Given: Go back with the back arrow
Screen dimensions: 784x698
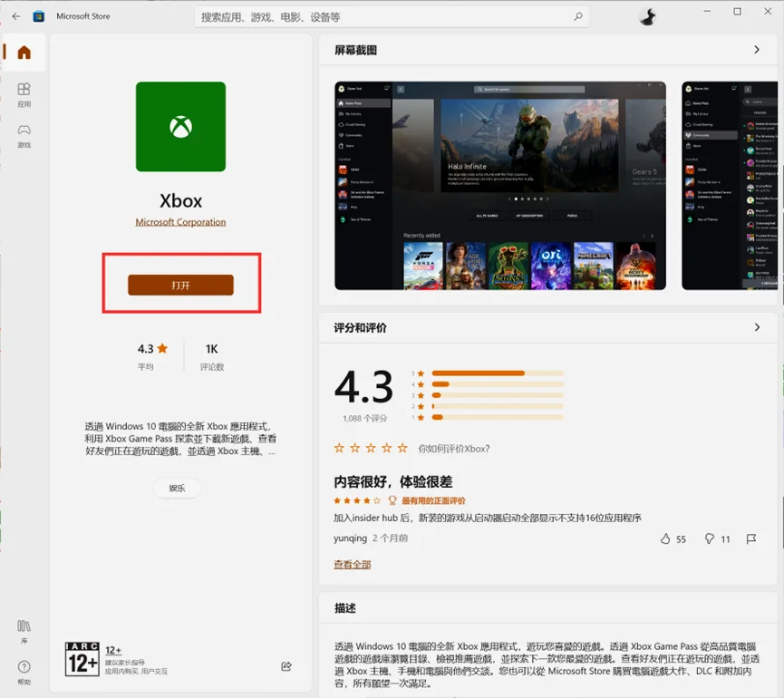Looking at the screenshot, I should 16,16.
